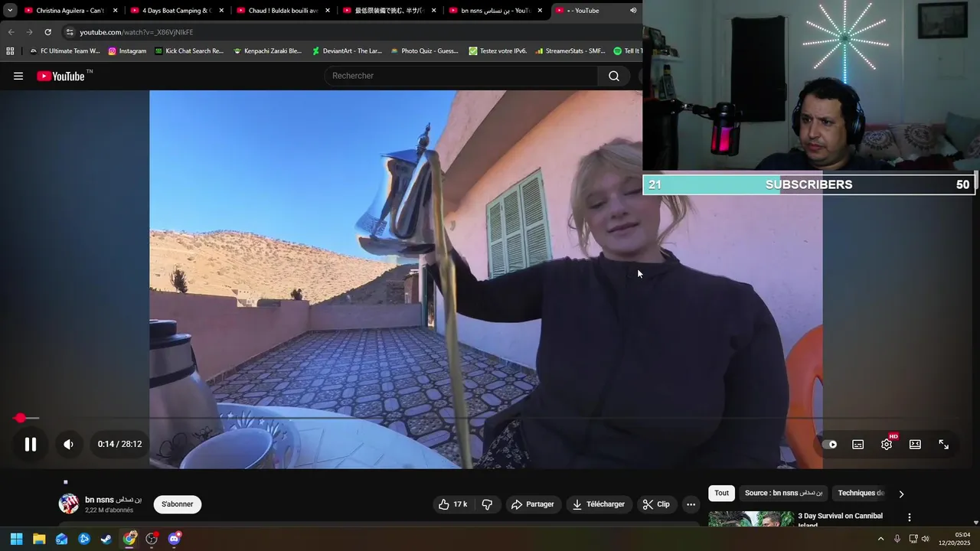Open StreamerStats bookmark
This screenshot has height=551, width=980.
pyautogui.click(x=570, y=51)
